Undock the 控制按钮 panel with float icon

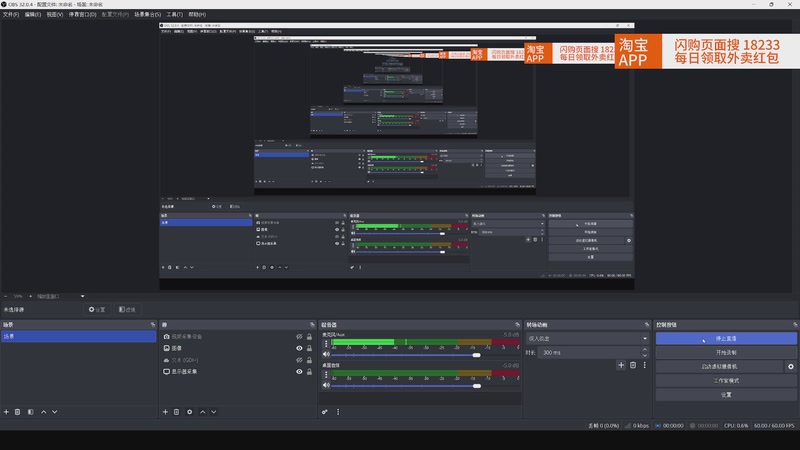(x=795, y=324)
